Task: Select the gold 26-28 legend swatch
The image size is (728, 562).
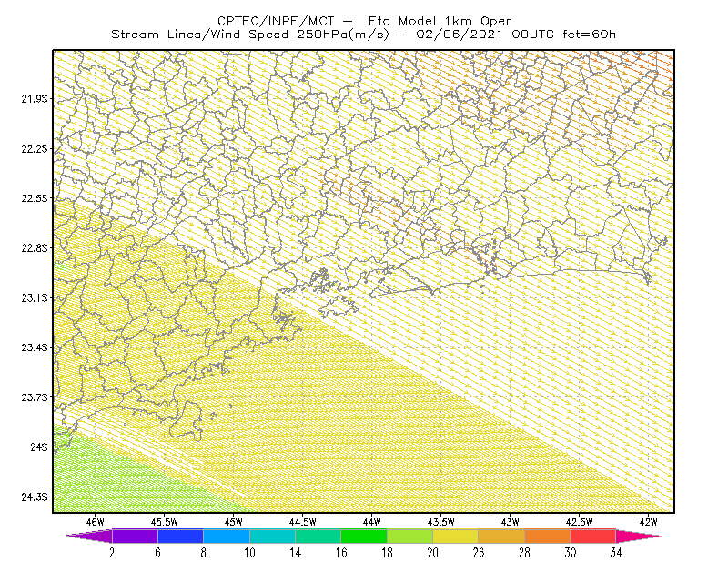Action: point(501,536)
